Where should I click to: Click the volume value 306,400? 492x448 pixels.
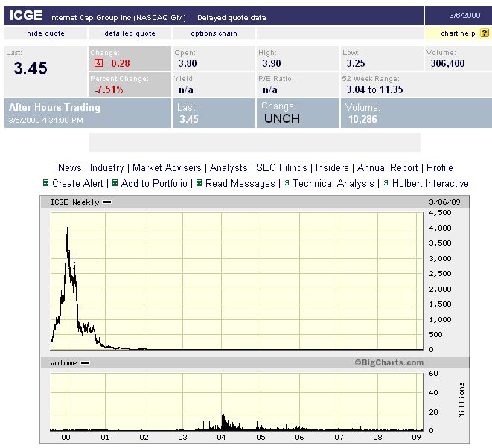tap(447, 63)
